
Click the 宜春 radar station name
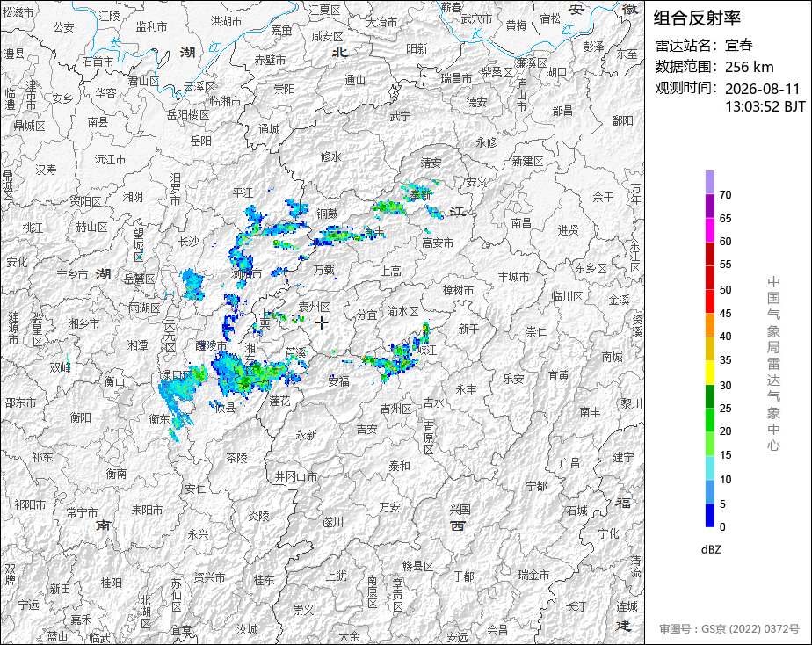click(738, 45)
